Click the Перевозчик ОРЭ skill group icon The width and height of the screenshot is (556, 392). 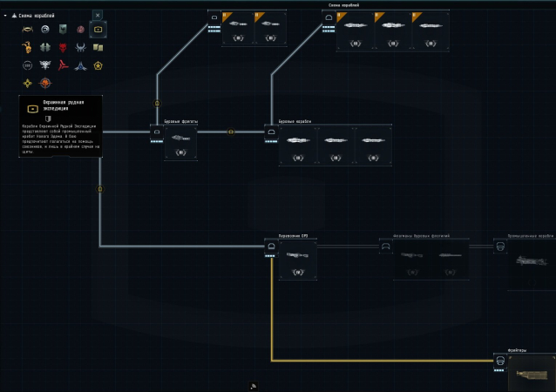[x=271, y=247]
